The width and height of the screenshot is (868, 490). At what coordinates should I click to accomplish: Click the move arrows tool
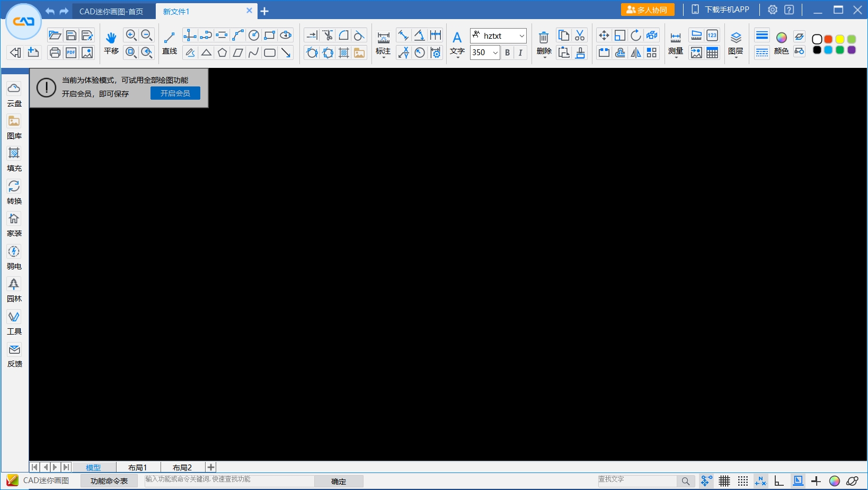click(604, 36)
